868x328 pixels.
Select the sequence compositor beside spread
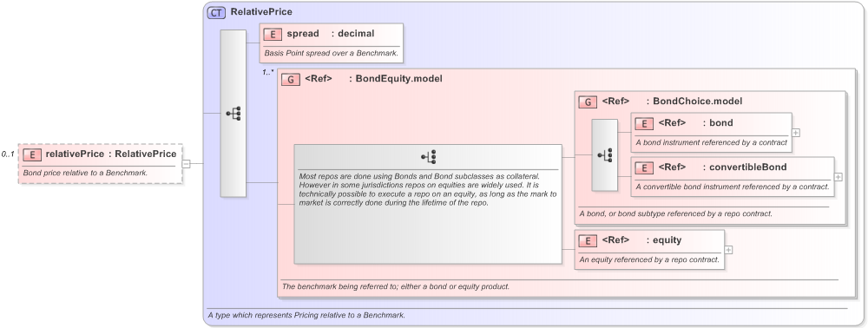tap(233, 114)
